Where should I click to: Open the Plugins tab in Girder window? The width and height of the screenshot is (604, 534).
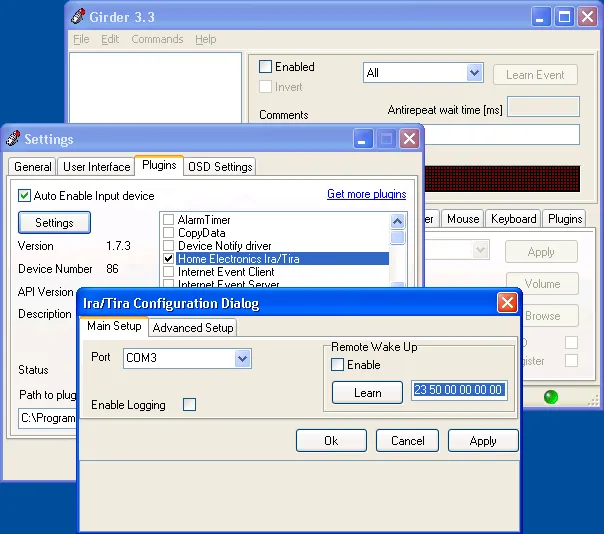point(565,219)
